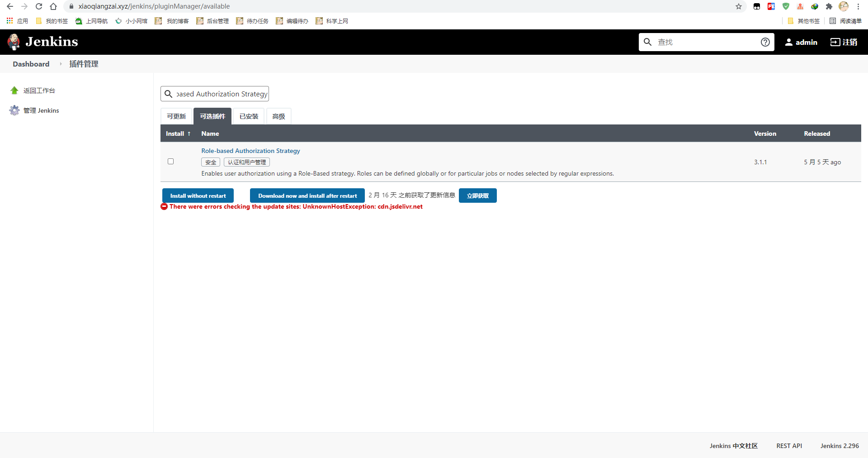Image resolution: width=868 pixels, height=458 pixels.
Task: Expand the Dashboard breadcrumb chevron
Action: coord(61,64)
